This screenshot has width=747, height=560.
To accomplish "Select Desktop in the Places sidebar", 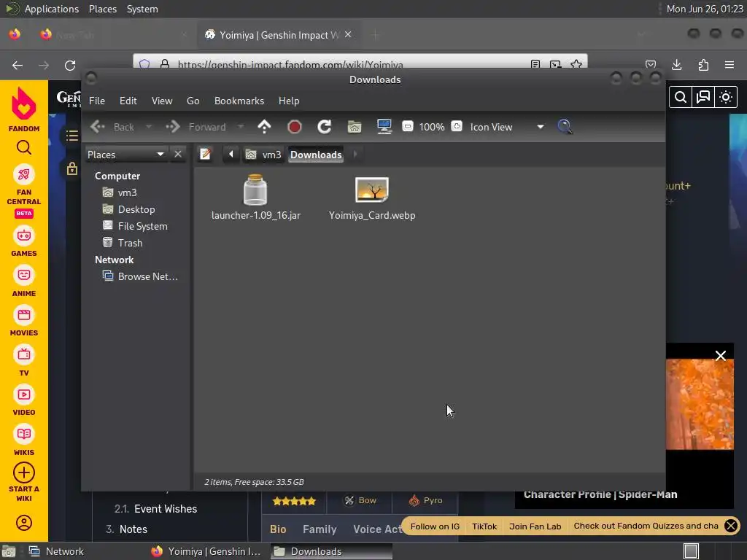I will pos(128,209).
